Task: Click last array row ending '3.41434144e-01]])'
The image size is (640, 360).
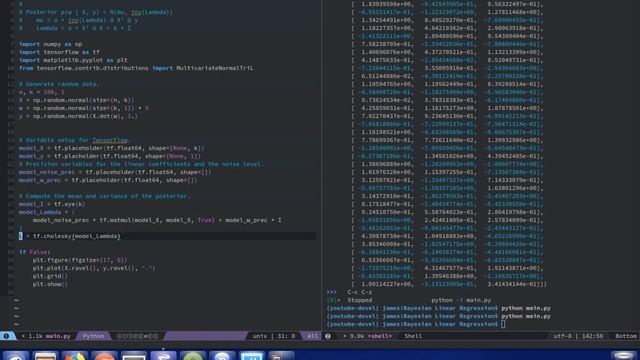Action: coord(449,284)
